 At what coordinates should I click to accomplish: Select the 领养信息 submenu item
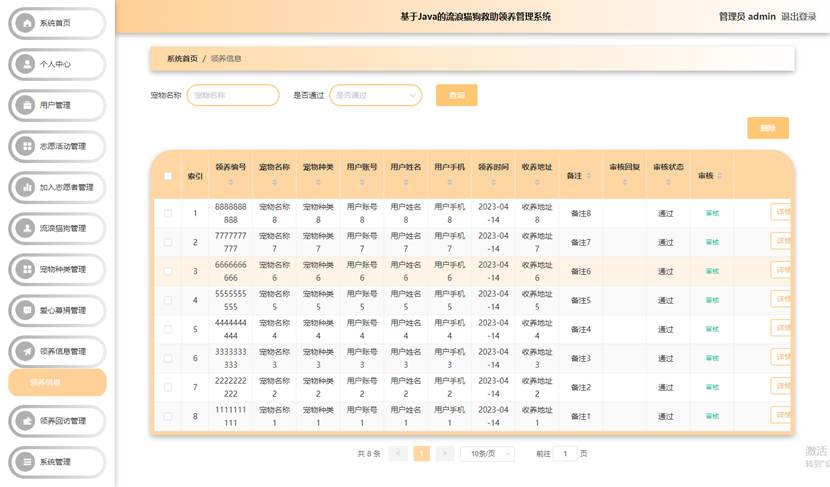(57, 382)
